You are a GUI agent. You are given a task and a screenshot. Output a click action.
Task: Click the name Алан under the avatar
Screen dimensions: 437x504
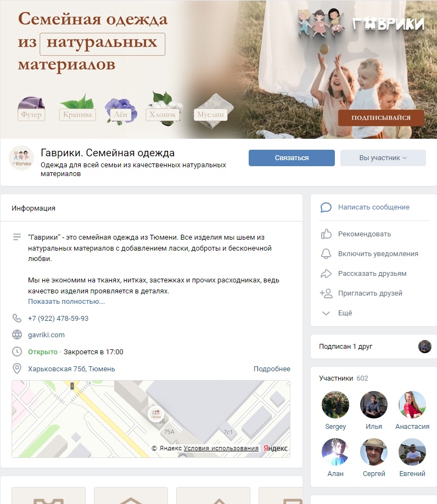[x=335, y=474]
